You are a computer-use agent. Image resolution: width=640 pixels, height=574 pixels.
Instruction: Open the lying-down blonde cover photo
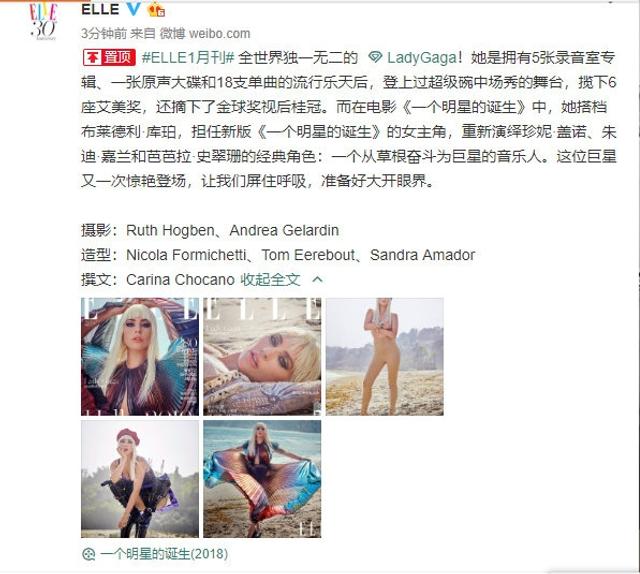(262, 357)
